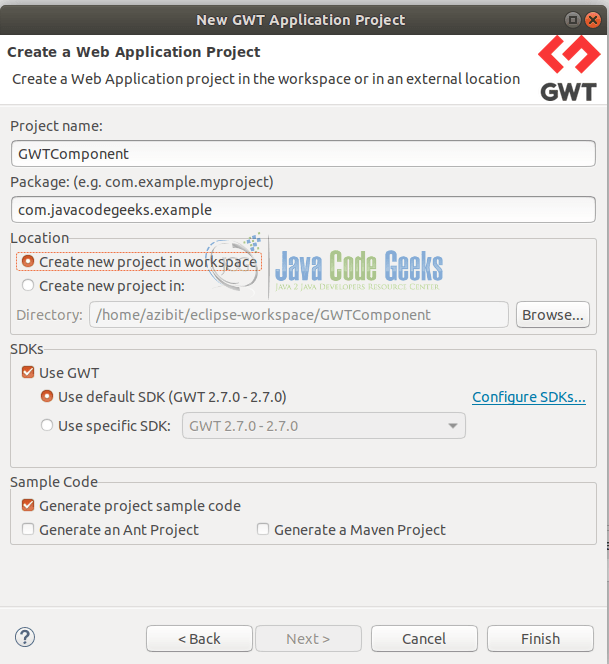Click the Browse... button
The width and height of the screenshot is (609, 664).
pyautogui.click(x=553, y=315)
